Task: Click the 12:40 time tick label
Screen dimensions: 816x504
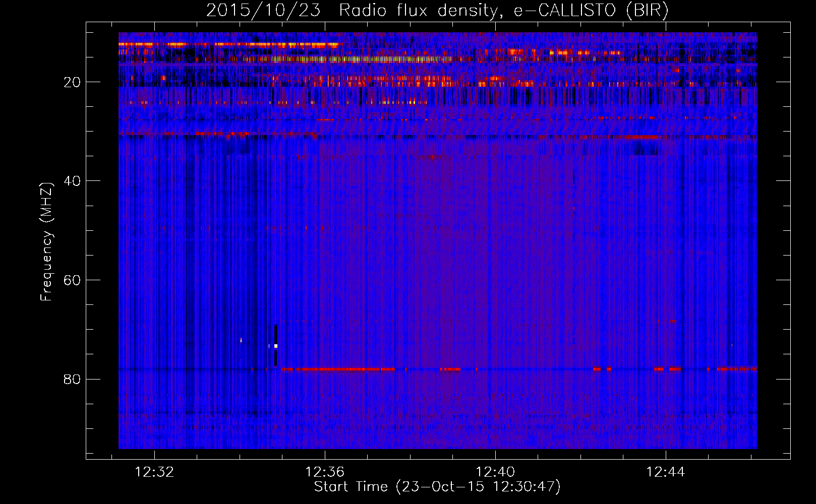Action: tap(496, 472)
